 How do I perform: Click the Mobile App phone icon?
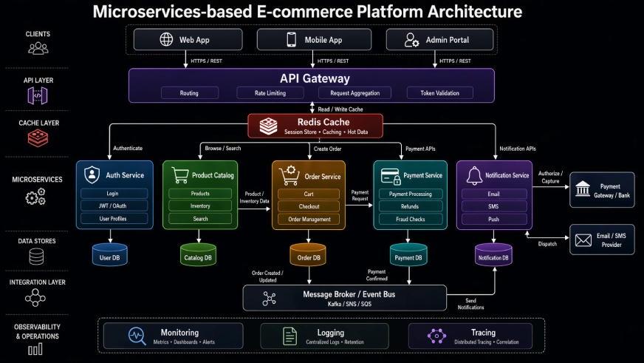click(x=292, y=40)
